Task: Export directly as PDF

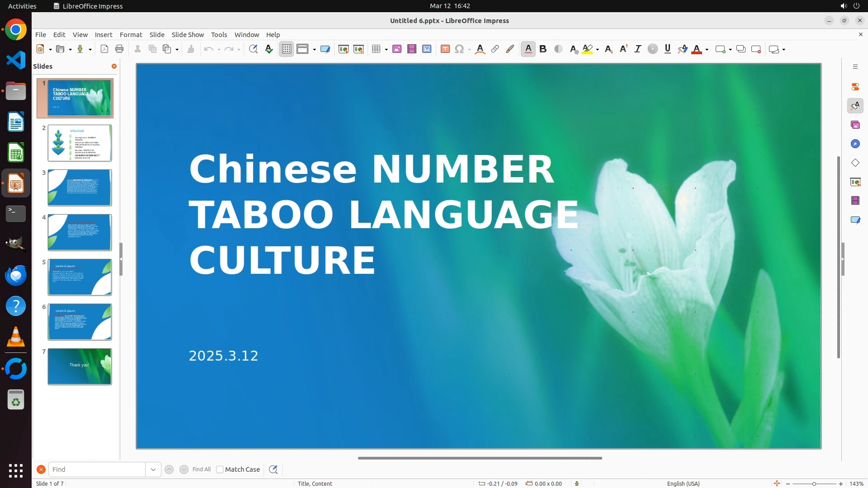Action: 104,49
